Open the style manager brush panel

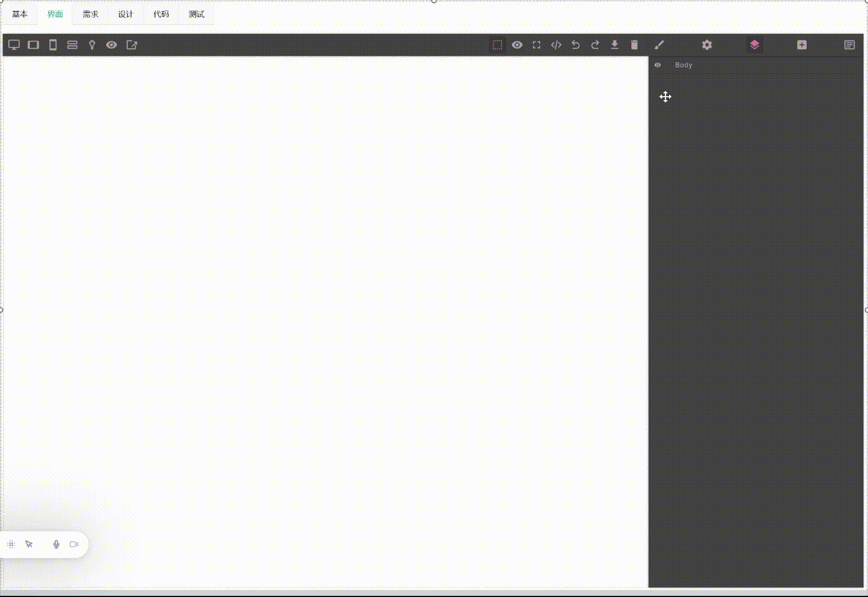[x=659, y=45]
